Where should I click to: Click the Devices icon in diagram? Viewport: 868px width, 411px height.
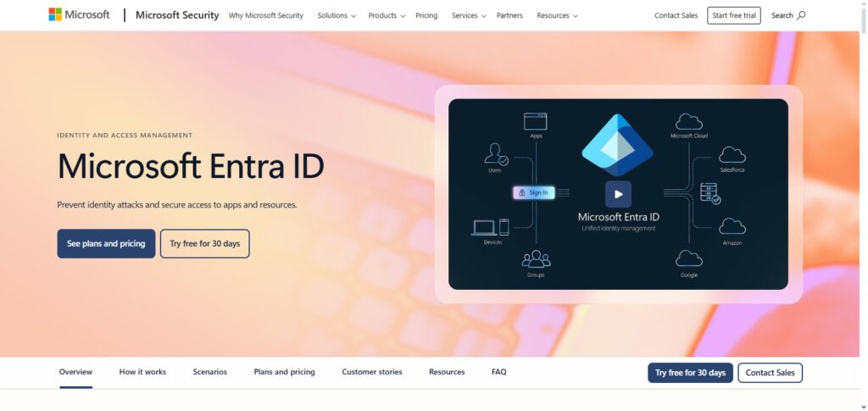pyautogui.click(x=490, y=227)
